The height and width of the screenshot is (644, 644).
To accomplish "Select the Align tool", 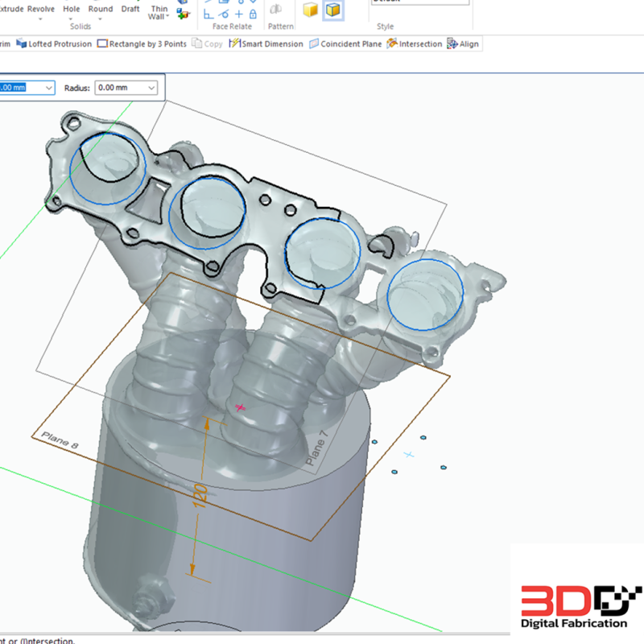I will (x=463, y=43).
